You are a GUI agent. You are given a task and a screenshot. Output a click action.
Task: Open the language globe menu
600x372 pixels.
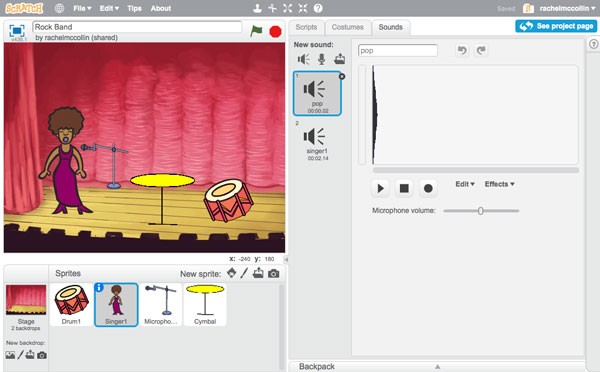pos(59,8)
